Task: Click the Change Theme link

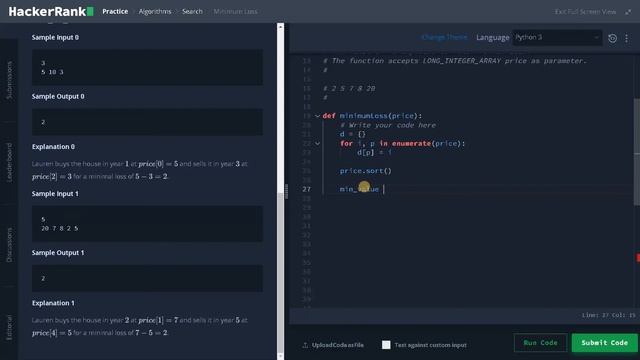Action: coord(444,38)
